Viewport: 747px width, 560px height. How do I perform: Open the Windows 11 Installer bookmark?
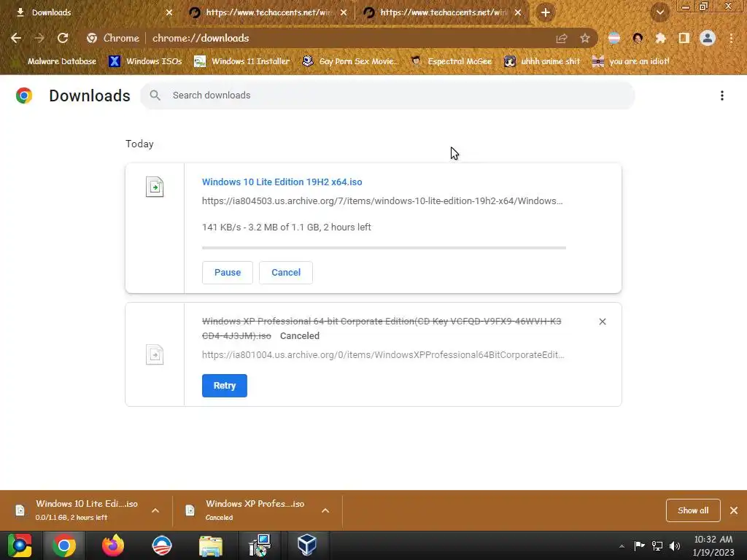point(242,61)
